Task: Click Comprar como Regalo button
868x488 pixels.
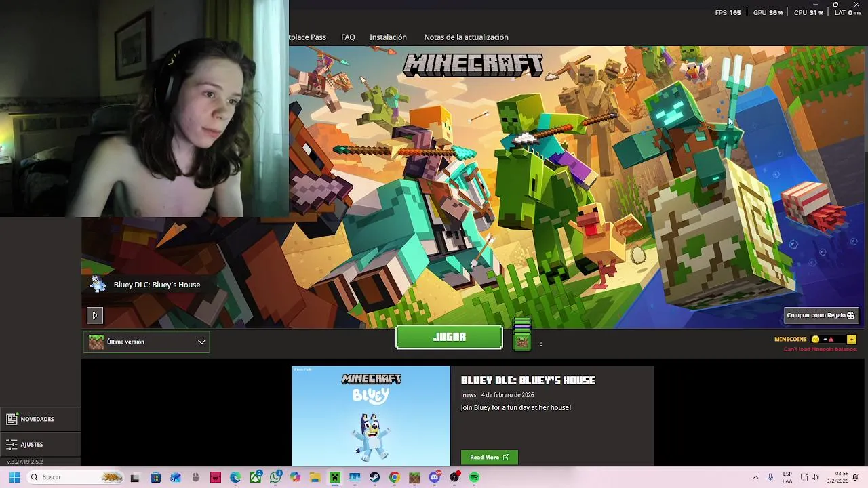Action: point(821,315)
